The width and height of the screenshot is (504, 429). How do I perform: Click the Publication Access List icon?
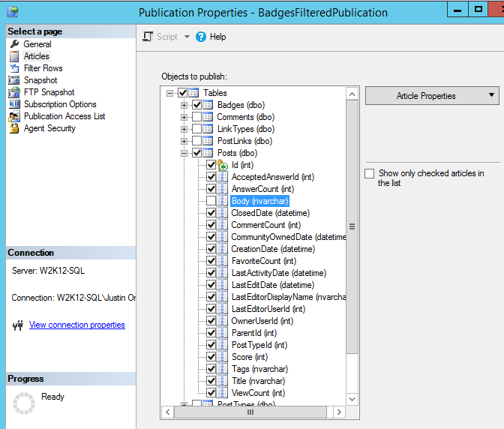coord(14,116)
